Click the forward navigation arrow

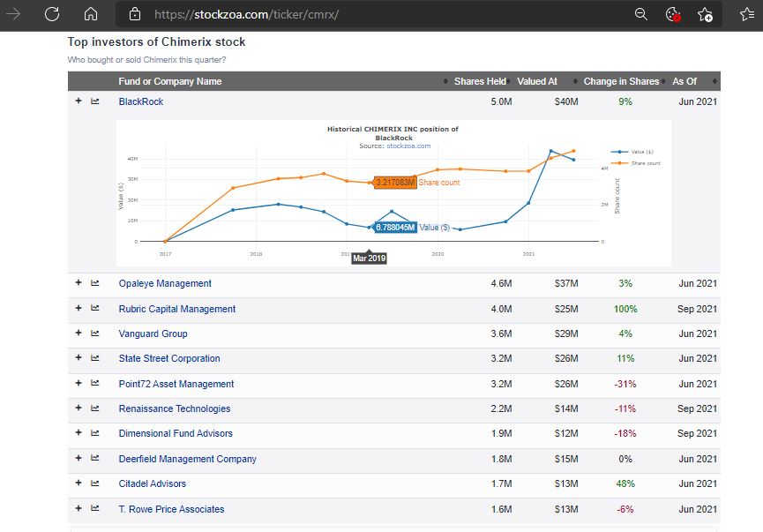pos(13,14)
